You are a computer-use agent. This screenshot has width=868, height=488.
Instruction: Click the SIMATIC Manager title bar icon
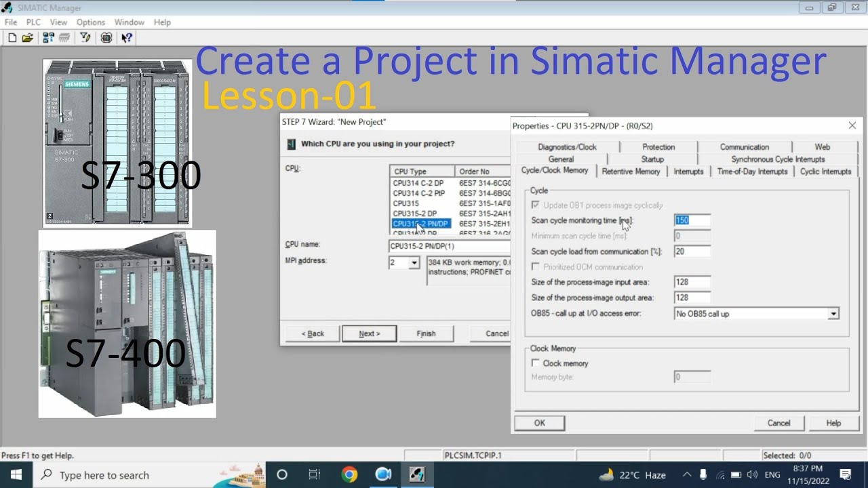(x=7, y=8)
